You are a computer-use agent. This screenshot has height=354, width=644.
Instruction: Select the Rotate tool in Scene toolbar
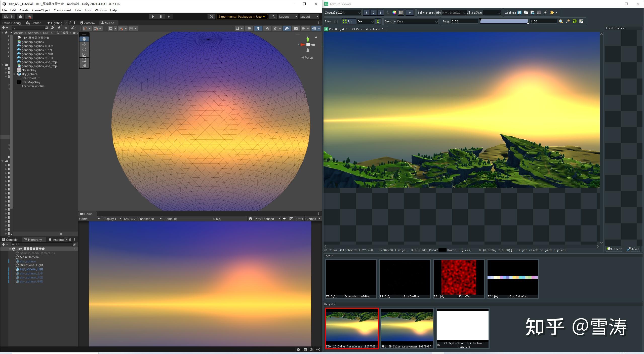84,50
